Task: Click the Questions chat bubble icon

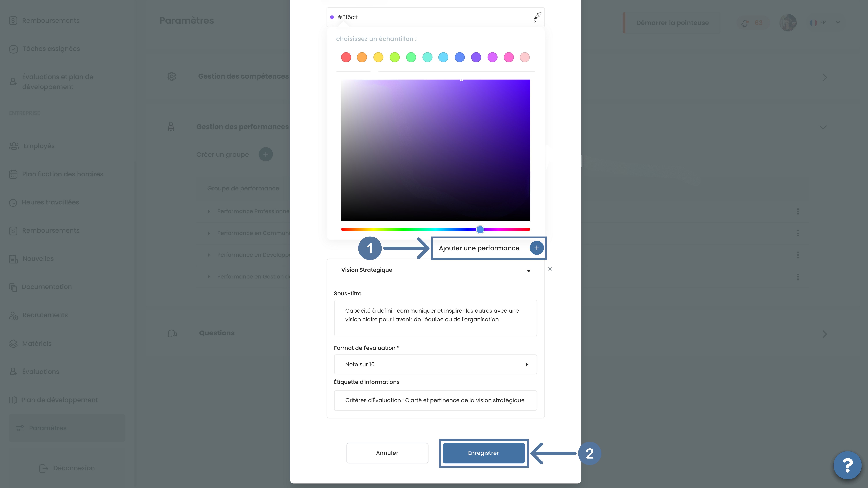Action: (172, 333)
